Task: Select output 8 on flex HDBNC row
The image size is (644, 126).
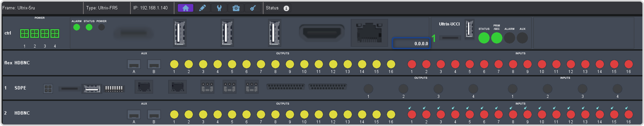Action: coord(275,64)
